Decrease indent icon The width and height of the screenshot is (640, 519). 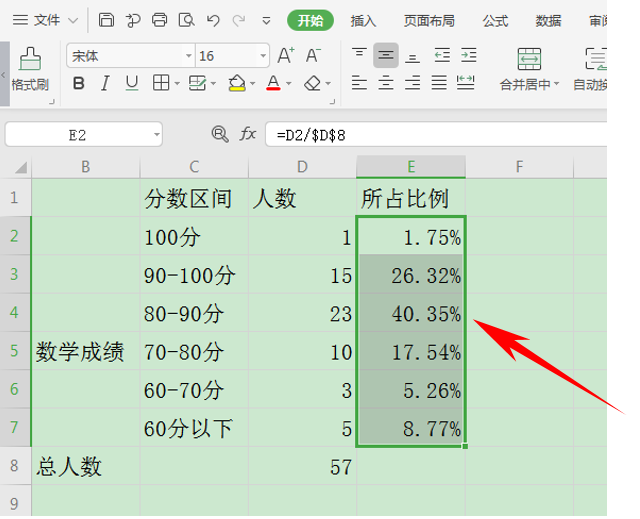pyautogui.click(x=442, y=55)
